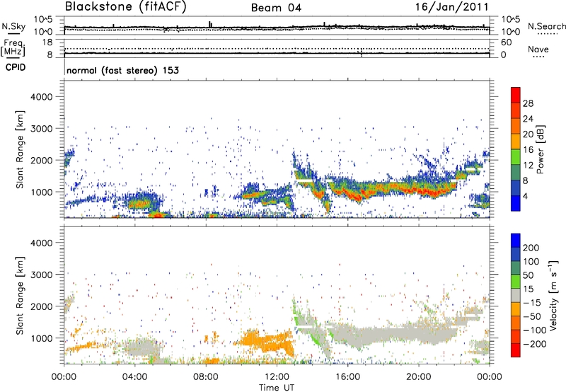This screenshot has height=392, width=566.
Task: Click the 'Time UT' axis label
Action: pyautogui.click(x=277, y=388)
